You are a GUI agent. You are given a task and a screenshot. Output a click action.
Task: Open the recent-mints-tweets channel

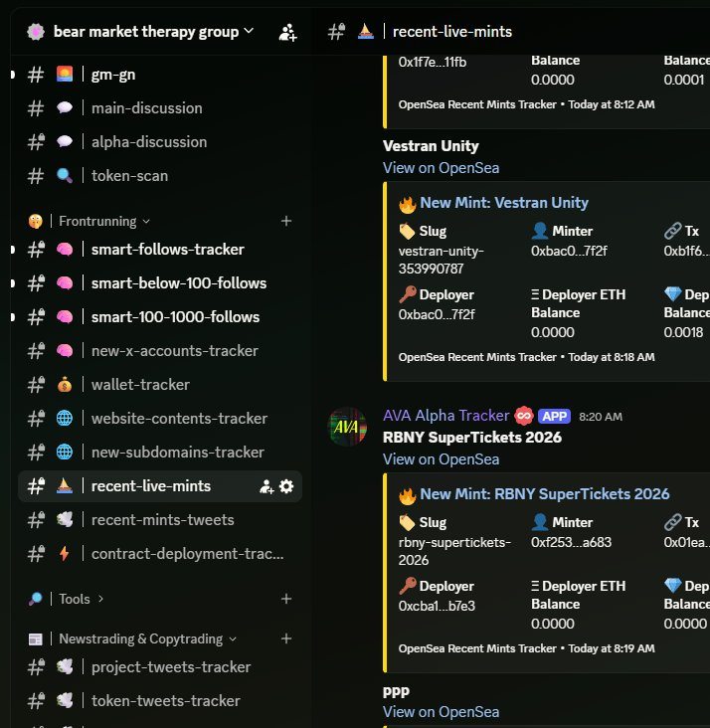pyautogui.click(x=160, y=520)
